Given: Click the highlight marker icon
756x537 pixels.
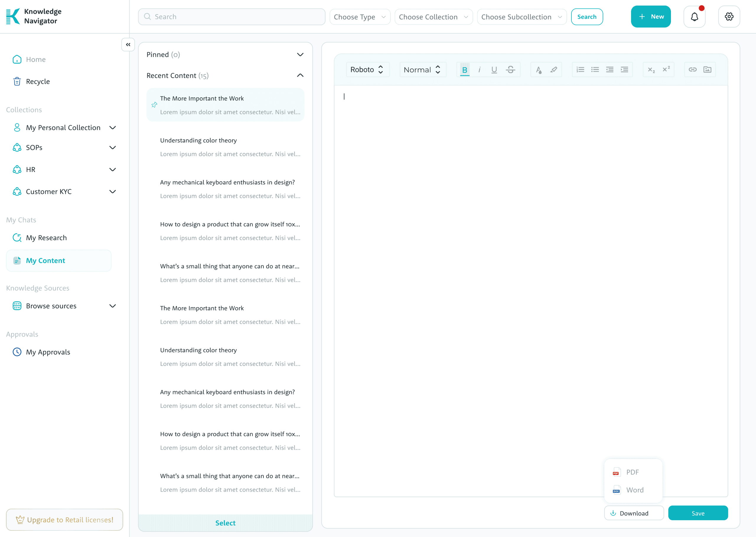Looking at the screenshot, I should pos(553,70).
